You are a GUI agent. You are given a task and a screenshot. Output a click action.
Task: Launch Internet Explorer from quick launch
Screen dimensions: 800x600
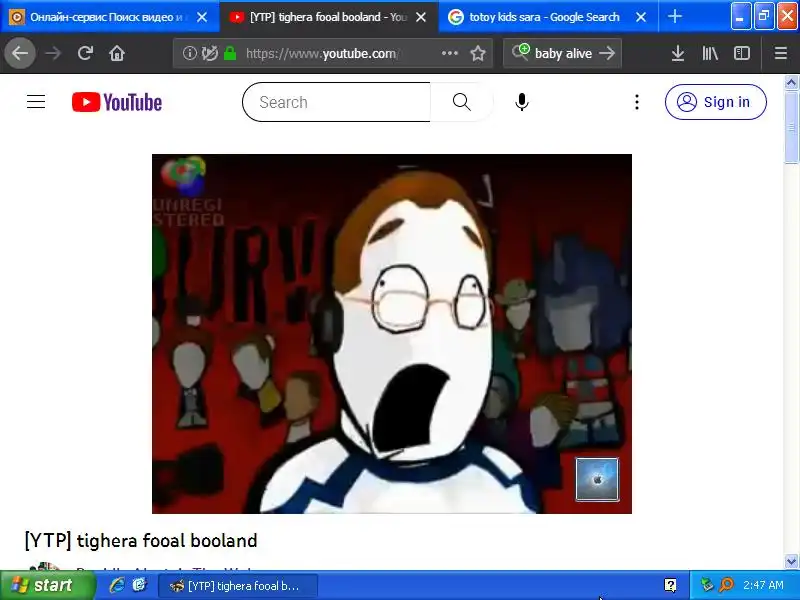[117, 585]
